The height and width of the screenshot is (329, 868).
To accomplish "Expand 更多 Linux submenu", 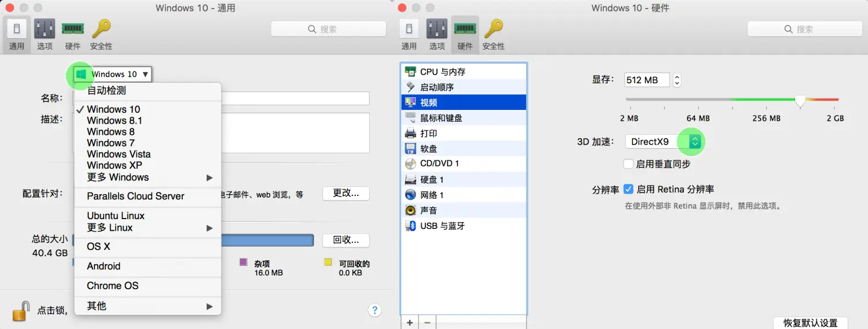I will [148, 228].
